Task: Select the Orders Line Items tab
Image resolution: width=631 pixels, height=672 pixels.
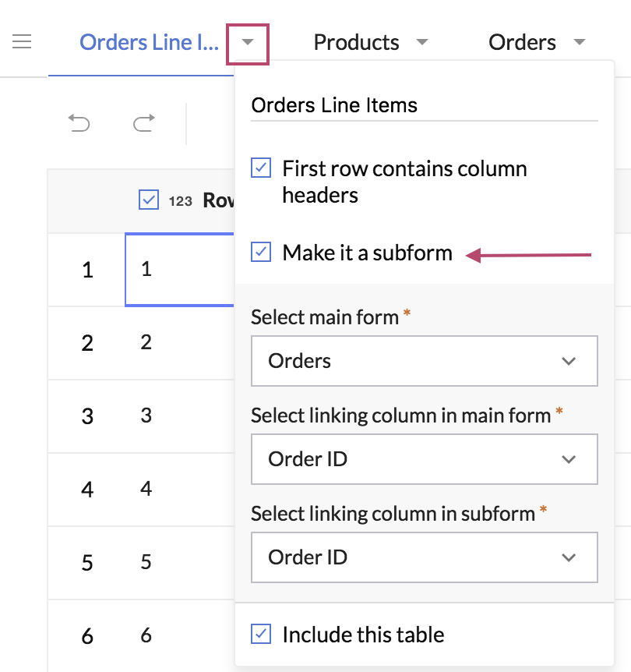Action: tap(148, 42)
